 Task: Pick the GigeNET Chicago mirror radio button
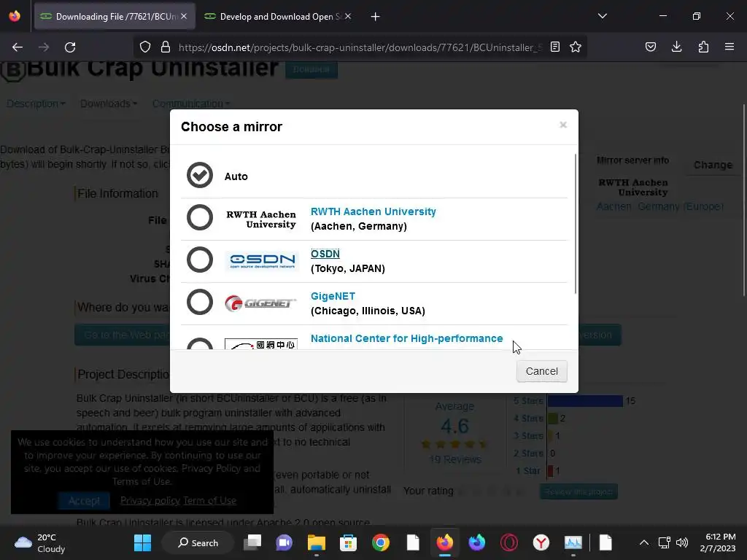coord(200,302)
